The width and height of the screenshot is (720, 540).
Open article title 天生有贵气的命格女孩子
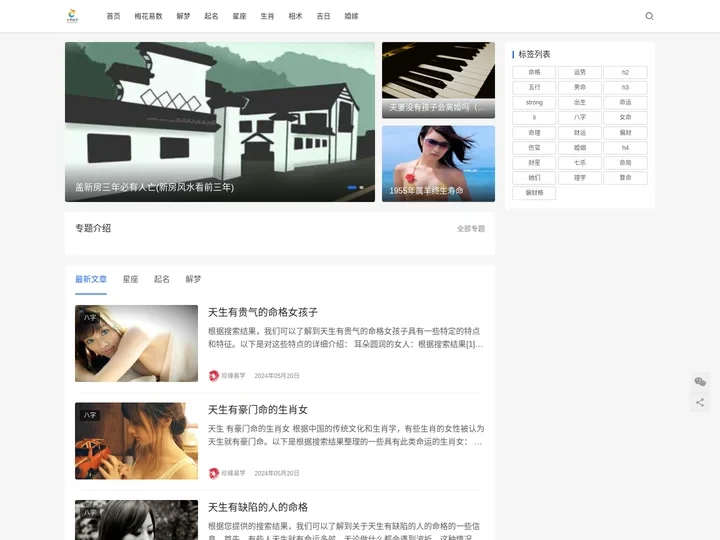coord(263,312)
